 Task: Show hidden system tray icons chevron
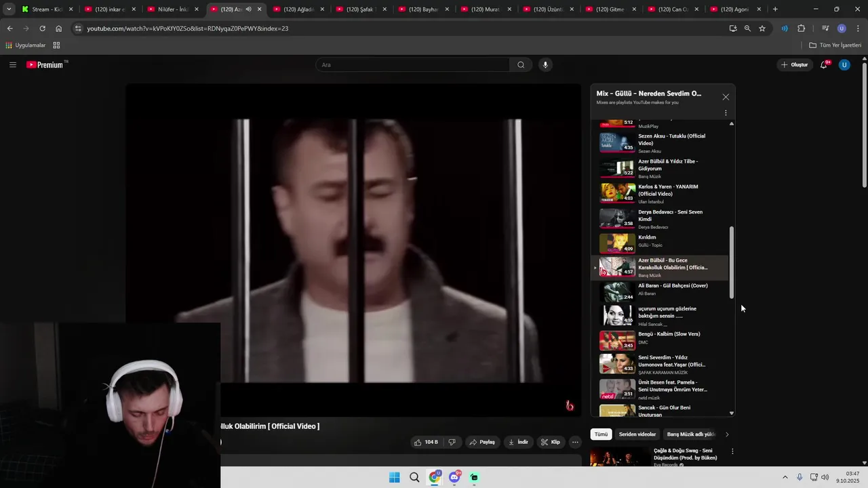785,477
